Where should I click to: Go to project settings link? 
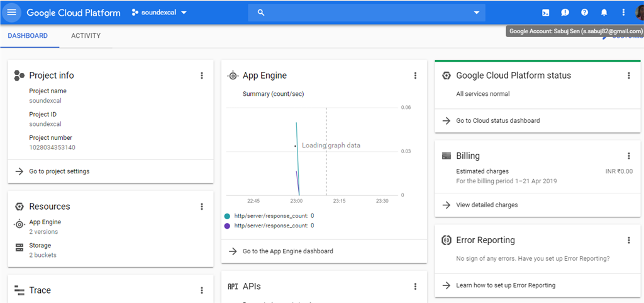pos(59,171)
